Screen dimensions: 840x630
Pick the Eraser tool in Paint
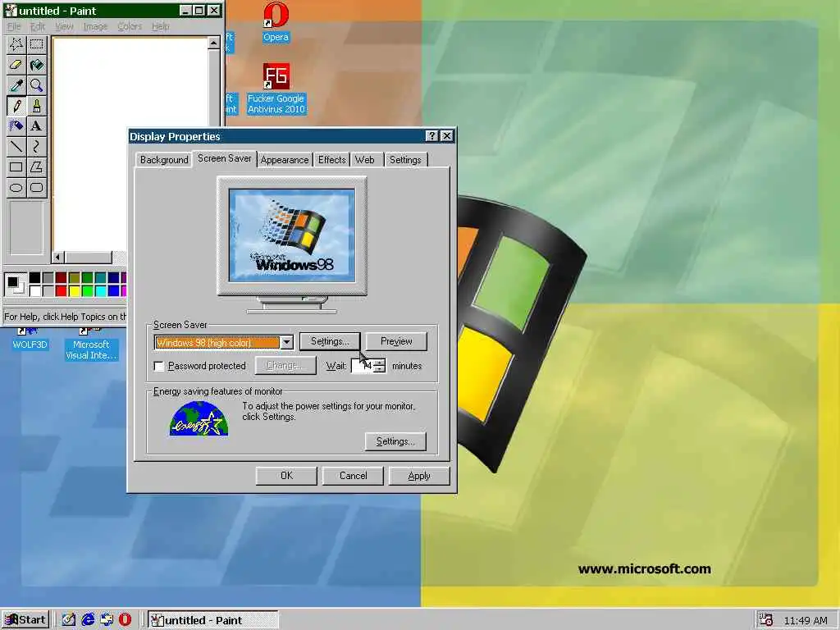click(16, 65)
